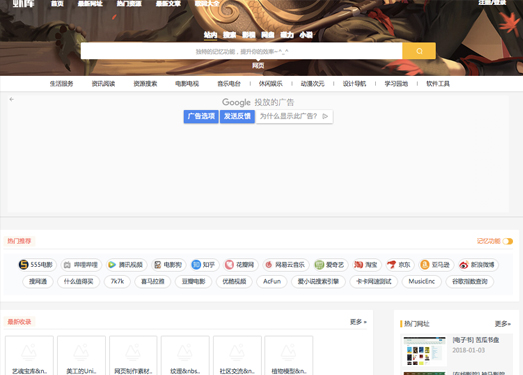Open the 爱奇艺 shortcut
Viewport: 523px width, 375px height.
pos(331,265)
